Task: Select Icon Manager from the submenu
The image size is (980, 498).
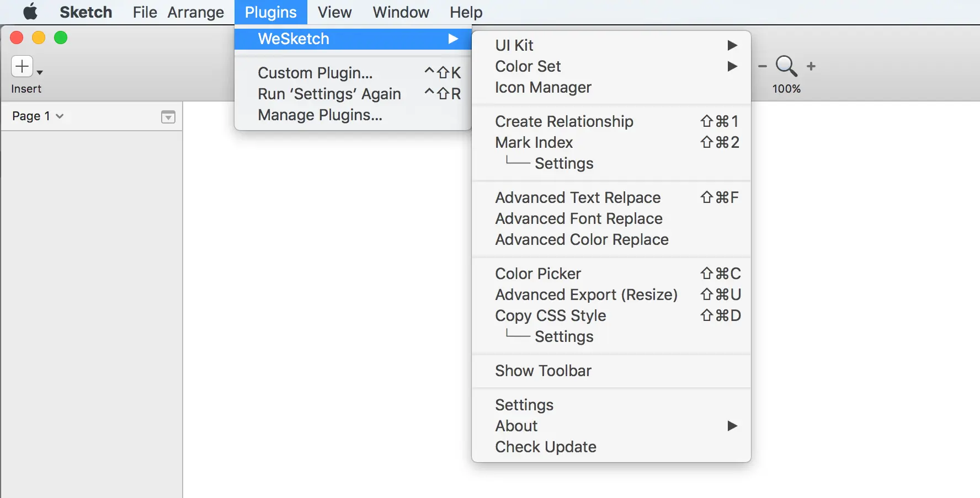Action: [543, 87]
